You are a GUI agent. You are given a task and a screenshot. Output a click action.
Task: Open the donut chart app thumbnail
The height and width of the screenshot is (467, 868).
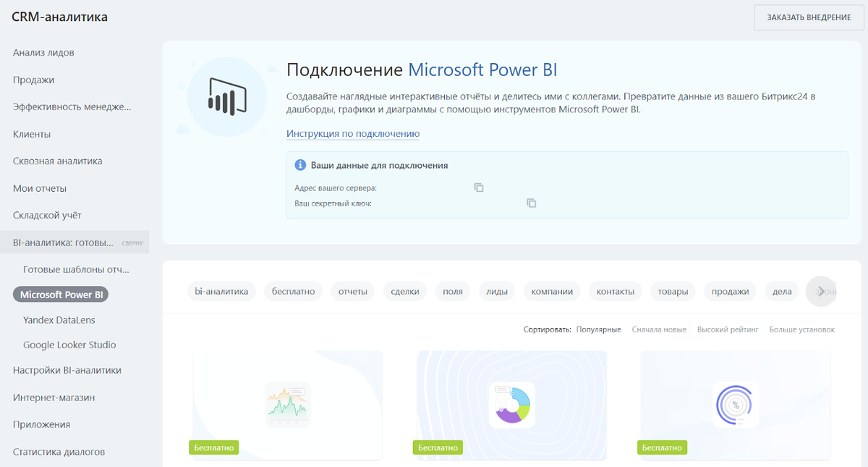(512, 405)
